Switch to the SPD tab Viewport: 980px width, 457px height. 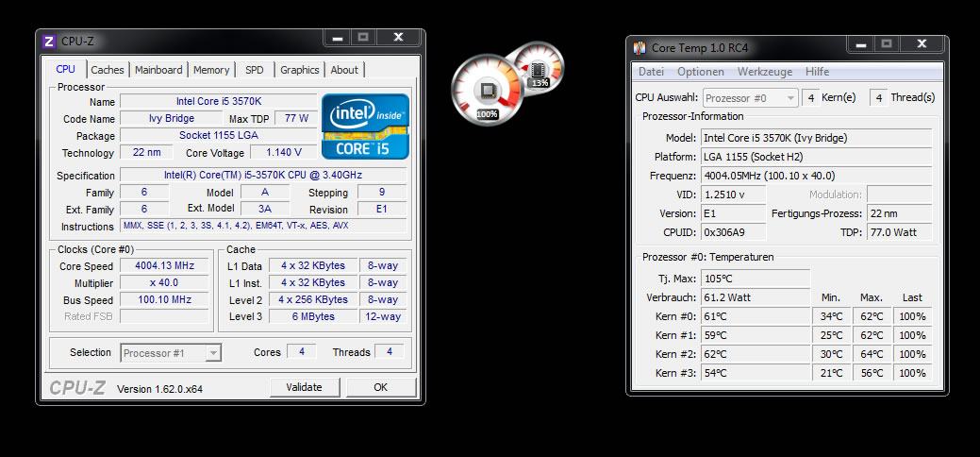[255, 70]
